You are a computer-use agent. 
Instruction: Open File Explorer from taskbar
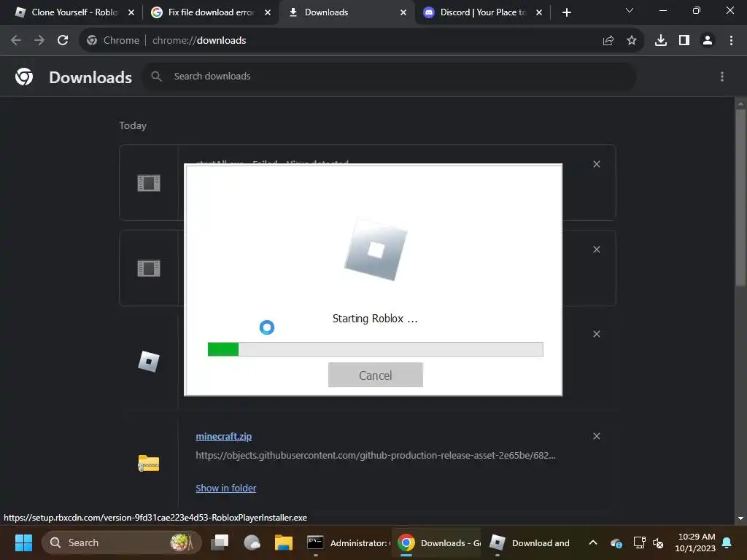(x=284, y=542)
